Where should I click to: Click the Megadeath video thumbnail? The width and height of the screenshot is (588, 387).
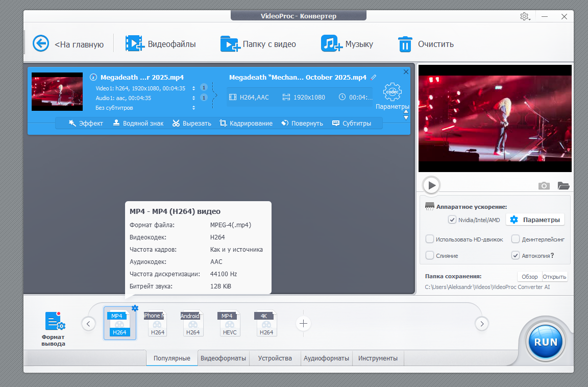click(x=57, y=91)
